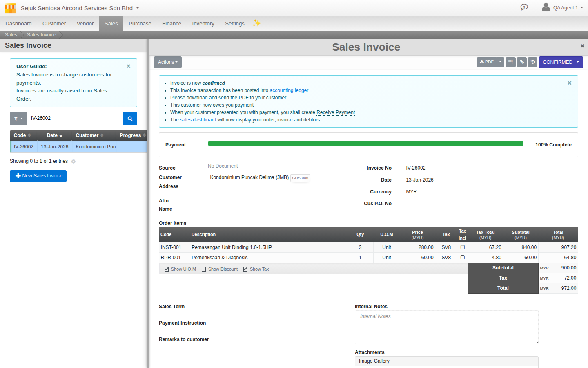Open the CONFIRMED status dropdown
The height and width of the screenshot is (368, 588).
561,62
